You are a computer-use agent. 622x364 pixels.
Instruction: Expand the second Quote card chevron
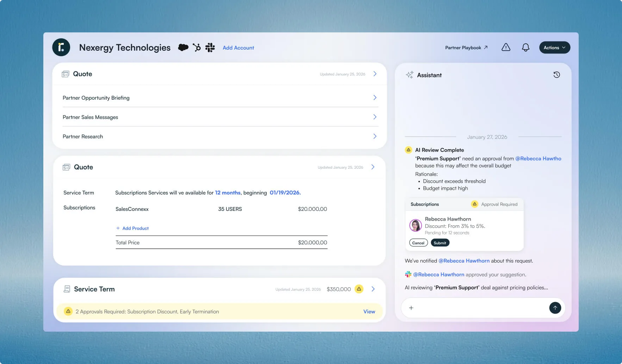coord(373,167)
